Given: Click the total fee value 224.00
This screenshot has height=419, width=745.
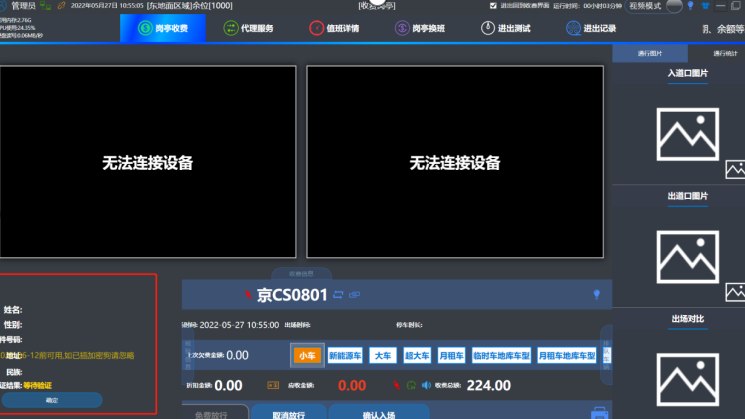Looking at the screenshot, I should (488, 385).
